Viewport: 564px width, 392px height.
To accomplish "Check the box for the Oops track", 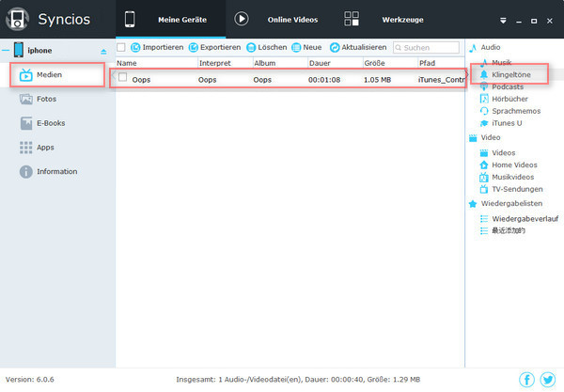I will [x=122, y=80].
